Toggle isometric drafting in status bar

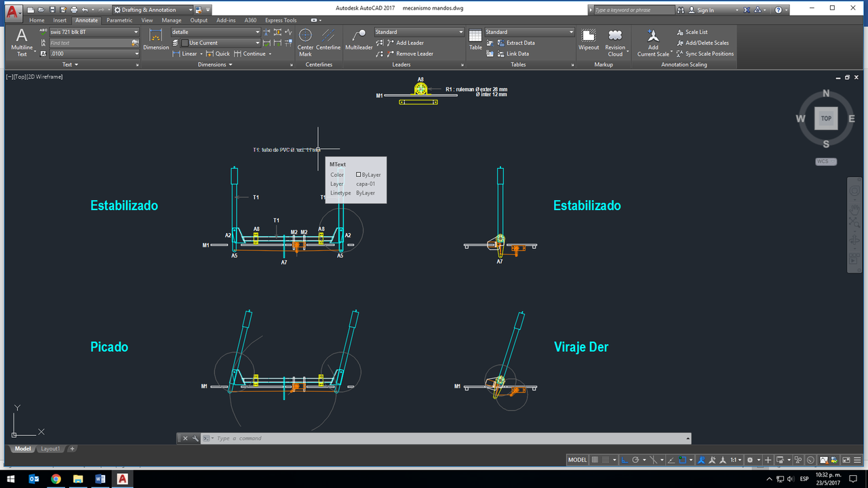(654, 460)
